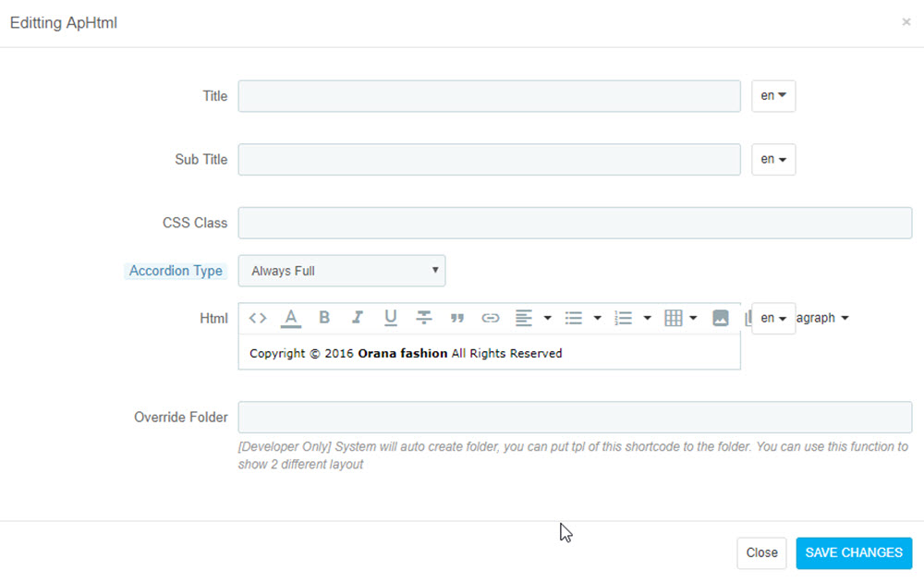Click the text alignment icon
The height and width of the screenshot is (583, 924).
click(523, 318)
